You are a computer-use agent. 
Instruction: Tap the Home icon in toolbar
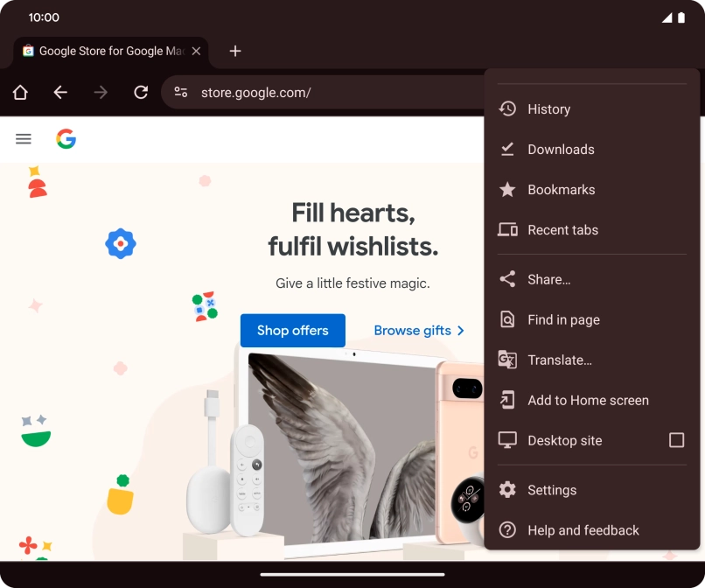click(x=20, y=92)
